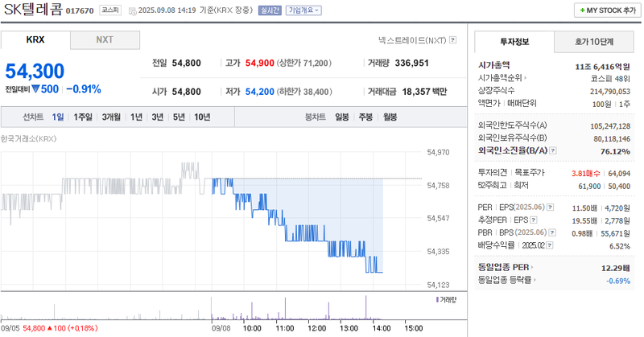Switch to the KRX tab
The image size is (644, 337).
[x=35, y=40]
